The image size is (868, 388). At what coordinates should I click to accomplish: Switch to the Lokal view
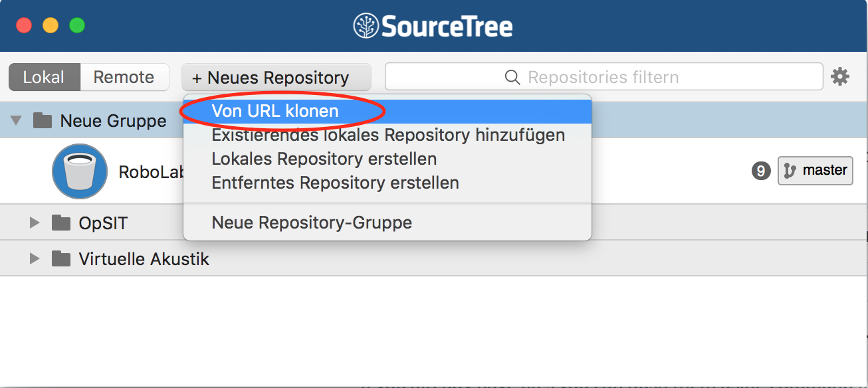pos(44,77)
